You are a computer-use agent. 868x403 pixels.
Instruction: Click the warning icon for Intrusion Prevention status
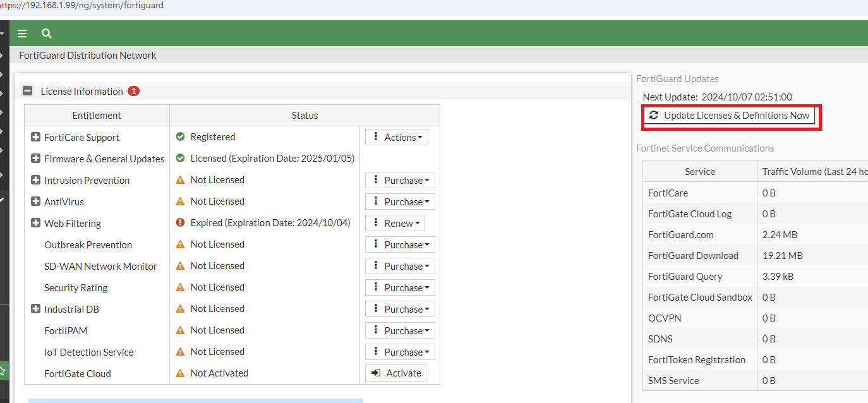pyautogui.click(x=180, y=179)
